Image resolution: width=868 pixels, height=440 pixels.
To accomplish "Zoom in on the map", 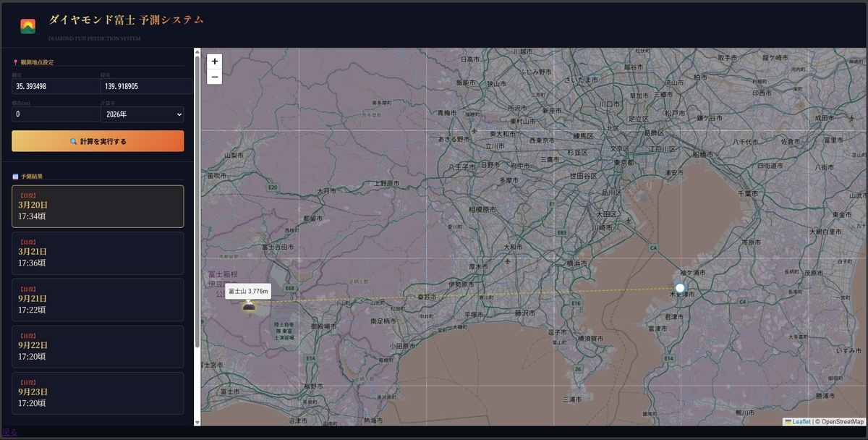I will 214,62.
